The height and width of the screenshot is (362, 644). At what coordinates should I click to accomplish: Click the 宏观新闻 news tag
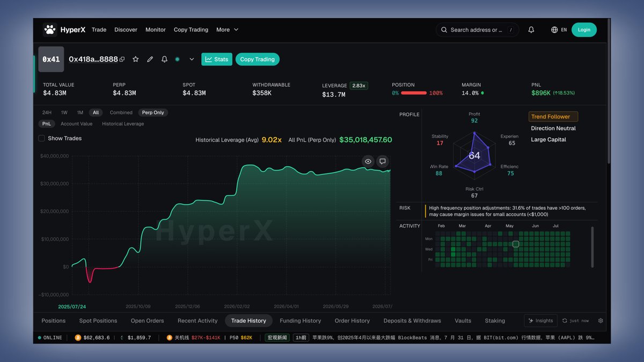pyautogui.click(x=277, y=338)
